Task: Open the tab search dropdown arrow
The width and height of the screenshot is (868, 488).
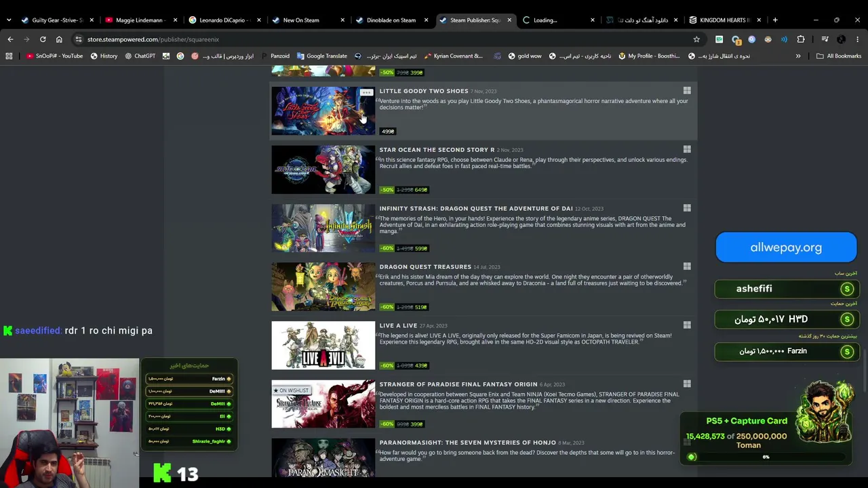Action: (x=9, y=20)
